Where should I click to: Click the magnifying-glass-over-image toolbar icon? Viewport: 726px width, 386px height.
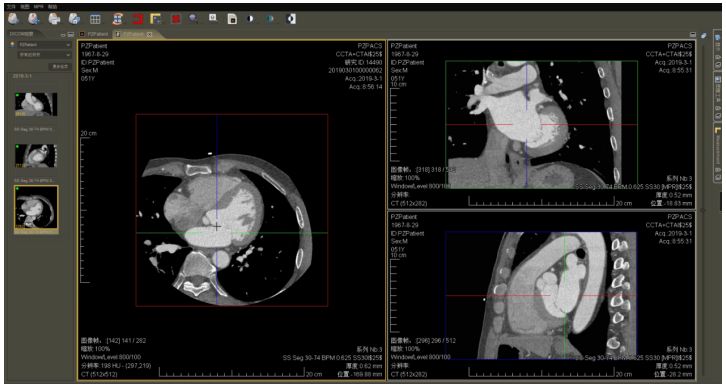[x=213, y=19]
